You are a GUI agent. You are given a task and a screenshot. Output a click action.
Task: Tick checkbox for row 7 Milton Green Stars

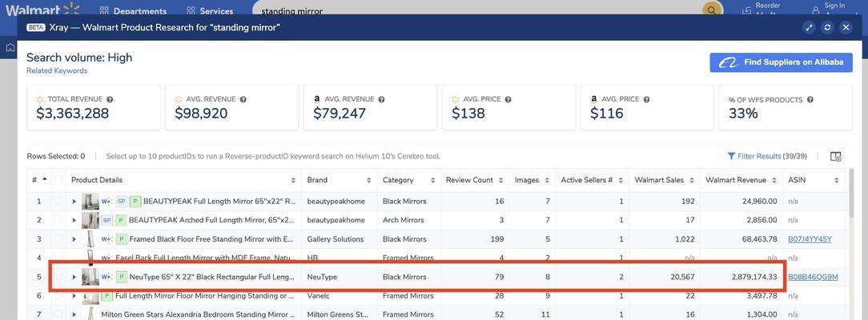[58, 314]
